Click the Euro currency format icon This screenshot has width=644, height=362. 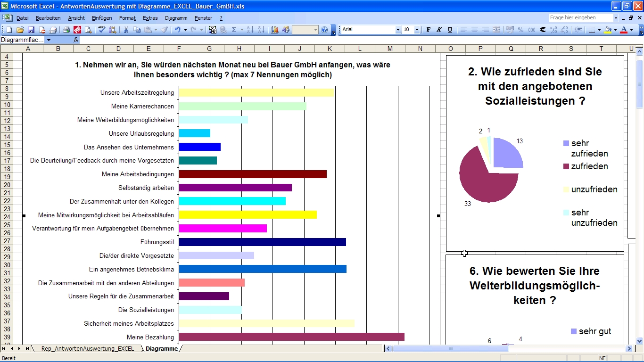coord(543,30)
